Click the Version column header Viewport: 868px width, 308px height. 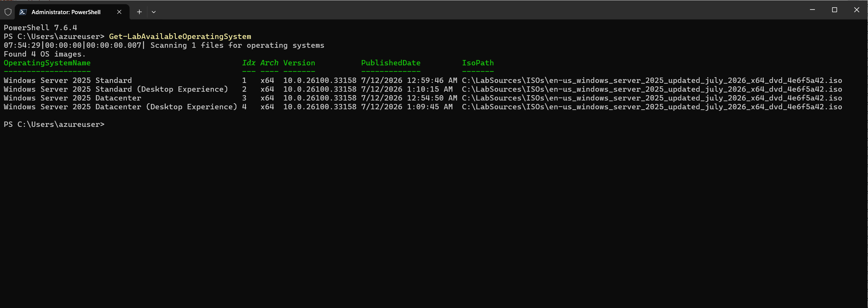pos(299,63)
